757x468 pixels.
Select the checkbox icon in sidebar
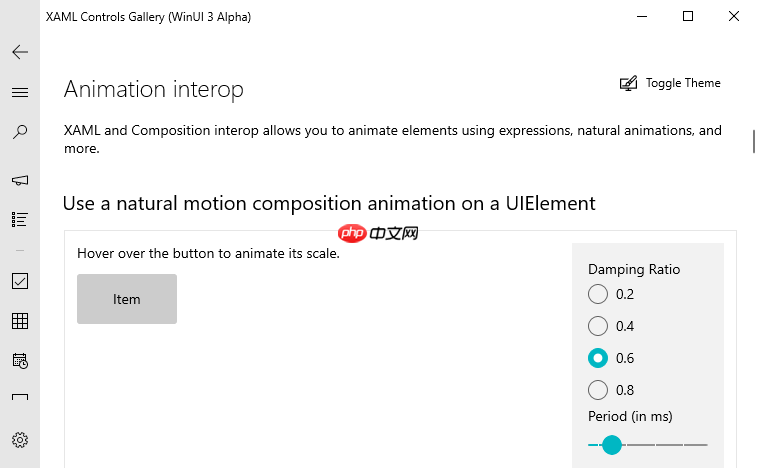(20, 281)
